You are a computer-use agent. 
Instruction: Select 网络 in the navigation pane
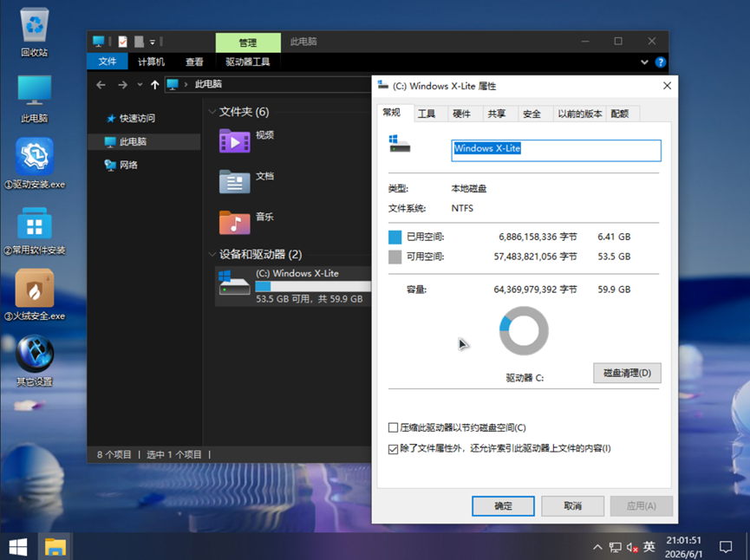(128, 165)
